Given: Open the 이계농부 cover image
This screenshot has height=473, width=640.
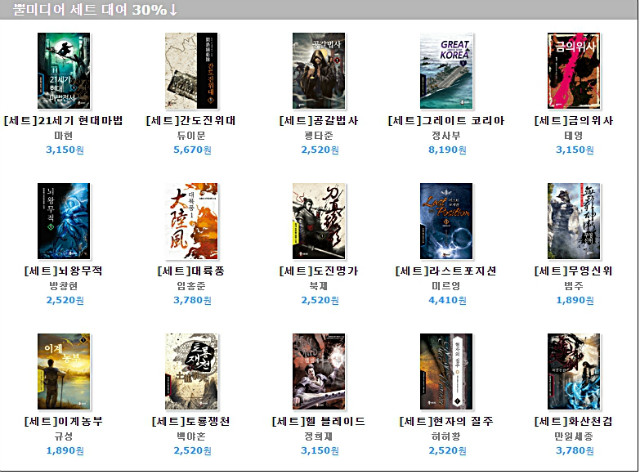Looking at the screenshot, I should pyautogui.click(x=64, y=371).
